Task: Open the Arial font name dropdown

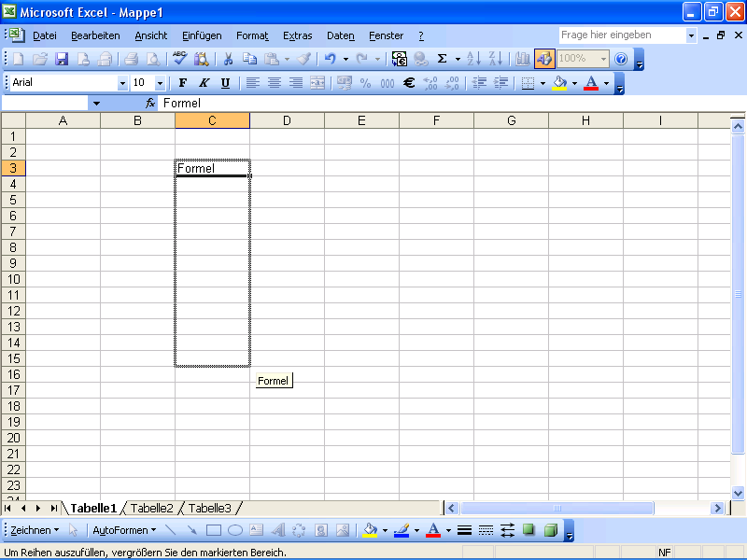Action: [x=122, y=83]
